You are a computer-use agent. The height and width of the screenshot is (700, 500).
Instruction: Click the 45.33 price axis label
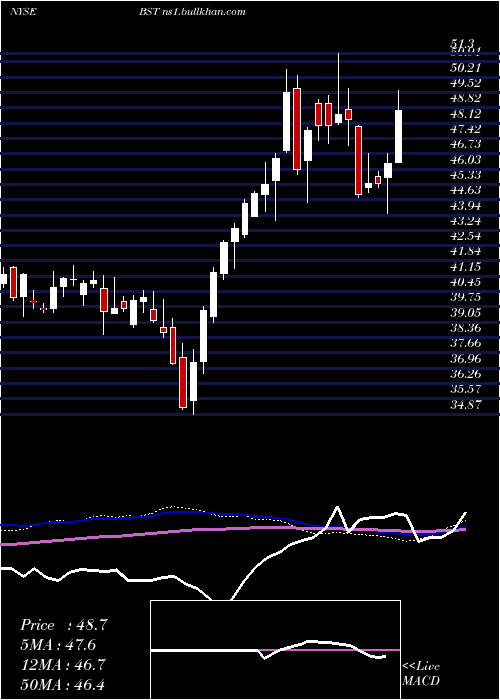click(466, 175)
